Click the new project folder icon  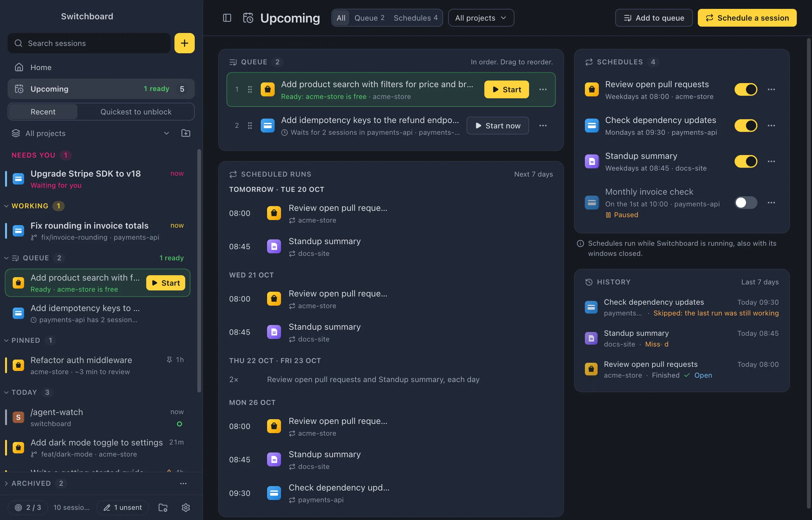(186, 133)
